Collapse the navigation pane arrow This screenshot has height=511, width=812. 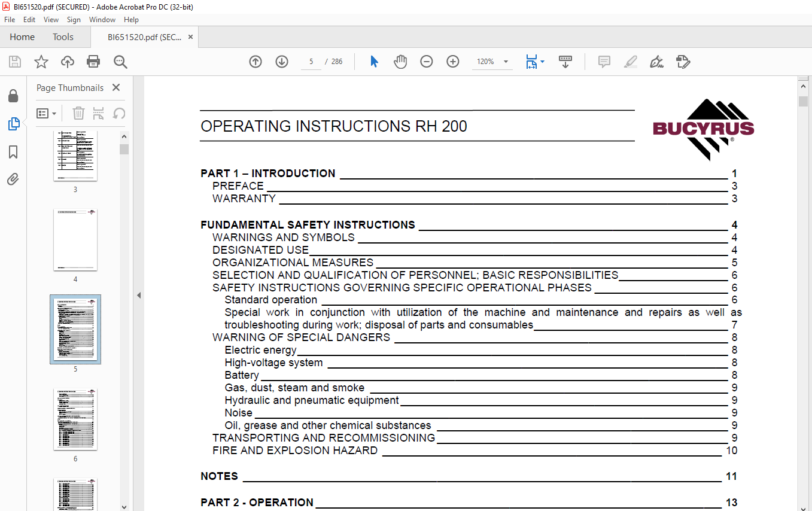tap(139, 295)
